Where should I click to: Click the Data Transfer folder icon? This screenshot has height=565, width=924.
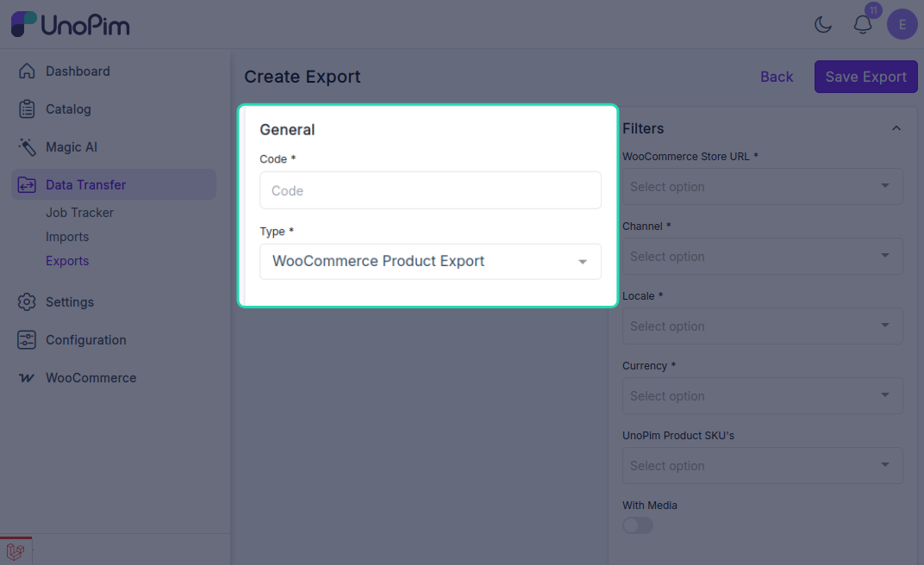click(27, 185)
